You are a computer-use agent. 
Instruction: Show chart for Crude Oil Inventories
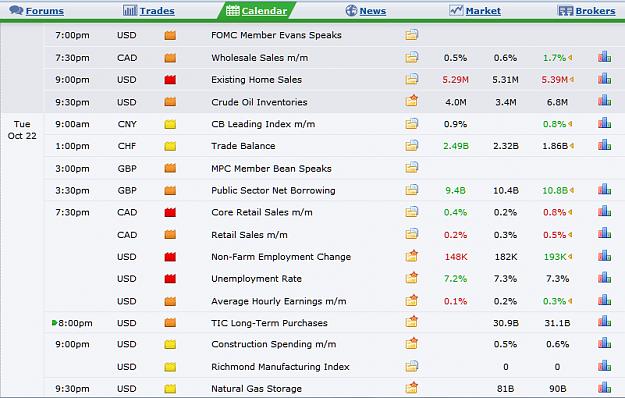coord(604,100)
